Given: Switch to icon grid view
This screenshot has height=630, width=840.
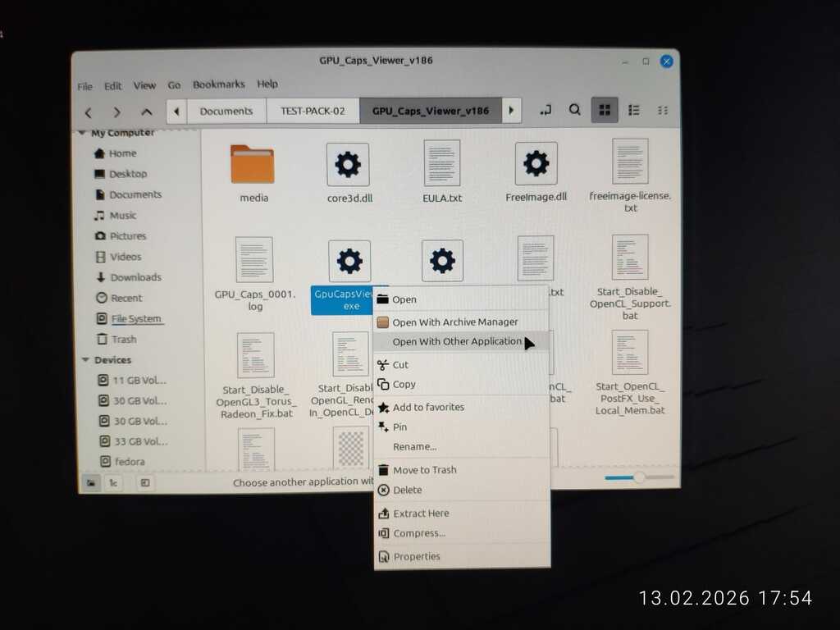Looking at the screenshot, I should click(605, 110).
